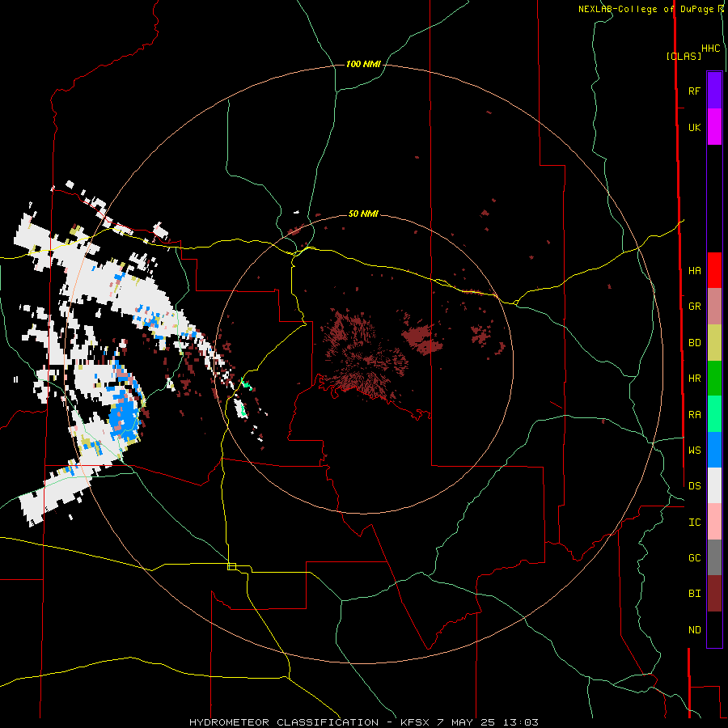The width and height of the screenshot is (728, 728).
Task: Click the 7 MAY 25 date text
Action: (x=466, y=722)
